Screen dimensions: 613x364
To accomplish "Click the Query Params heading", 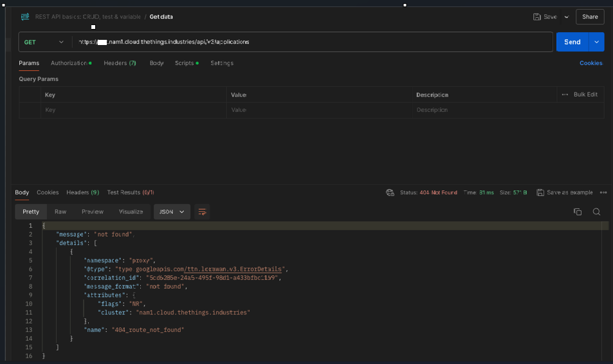I will coord(39,79).
